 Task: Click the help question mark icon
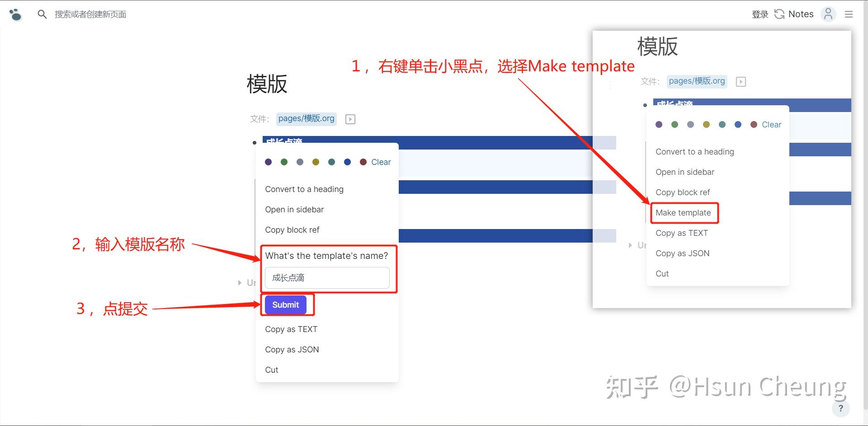841,408
